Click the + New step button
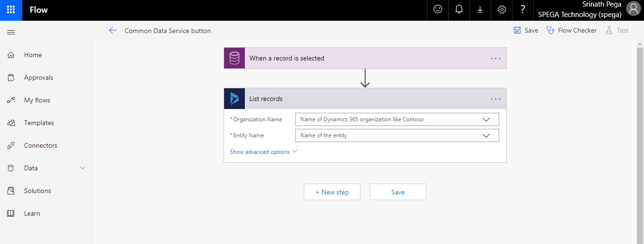The height and width of the screenshot is (244, 644). point(332,192)
